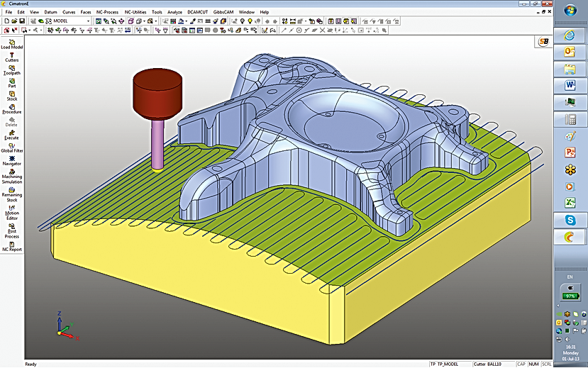This screenshot has width=588, height=368.
Task: Click the New file toolbar icon
Action: pos(7,21)
